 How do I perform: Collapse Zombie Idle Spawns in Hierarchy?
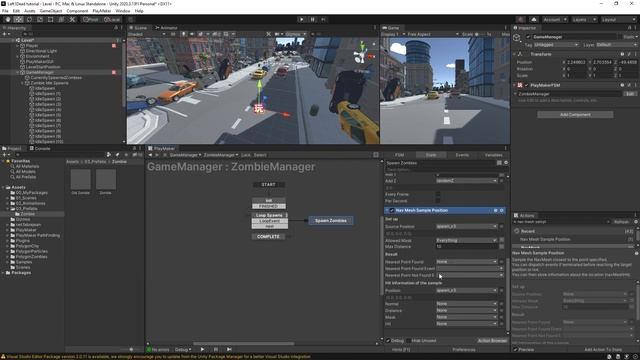coord(22,83)
